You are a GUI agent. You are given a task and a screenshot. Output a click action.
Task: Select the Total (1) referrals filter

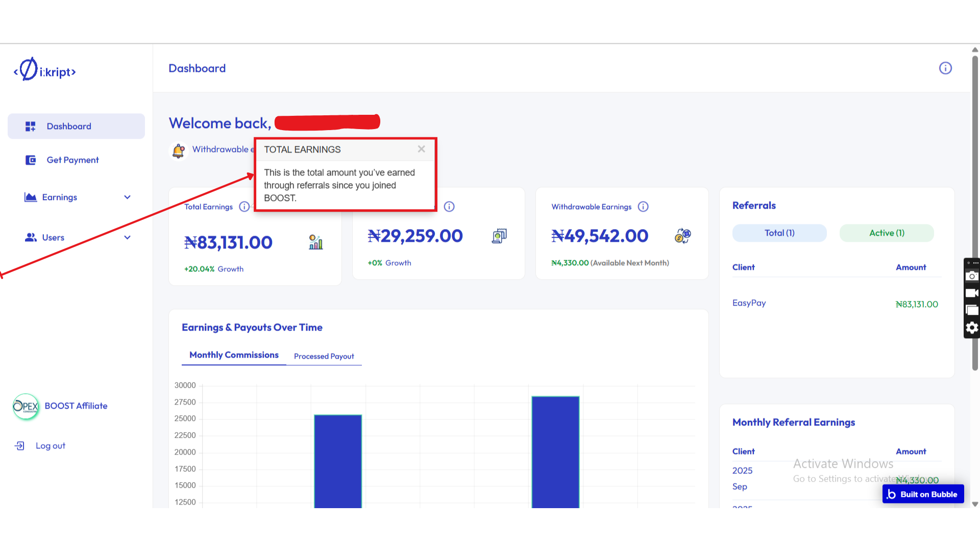tap(779, 233)
